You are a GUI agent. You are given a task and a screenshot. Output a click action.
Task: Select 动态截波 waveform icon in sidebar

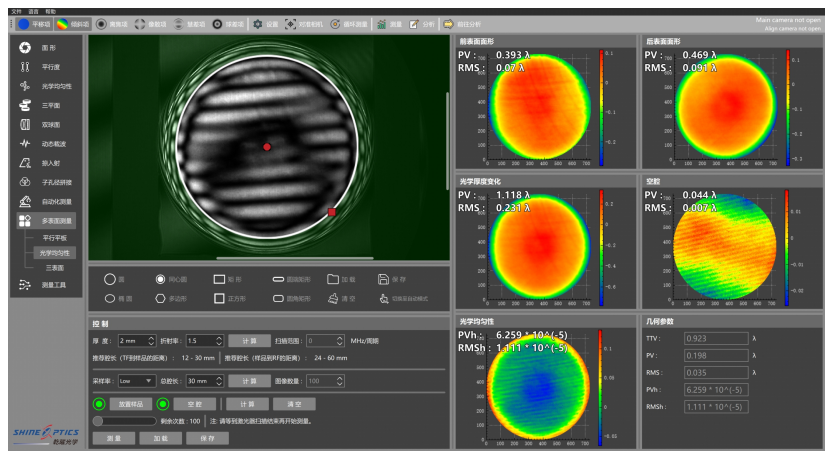click(x=25, y=143)
